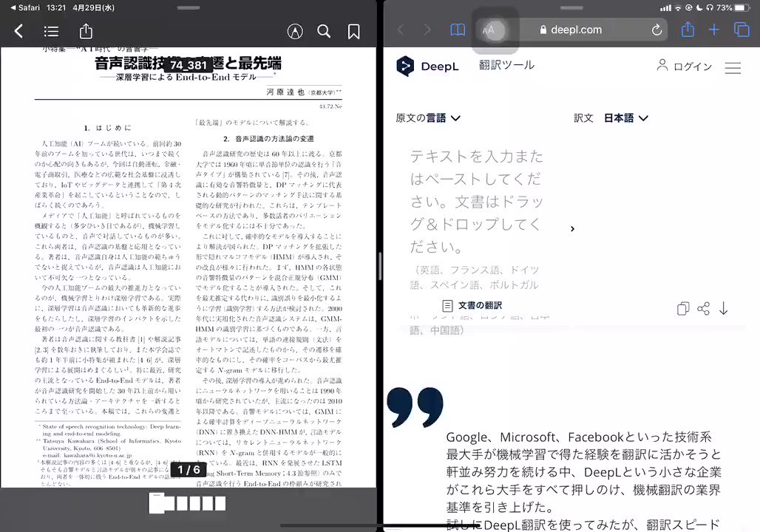Tap arrow between source and translation panes
The height and width of the screenshot is (532, 760).
click(x=572, y=229)
